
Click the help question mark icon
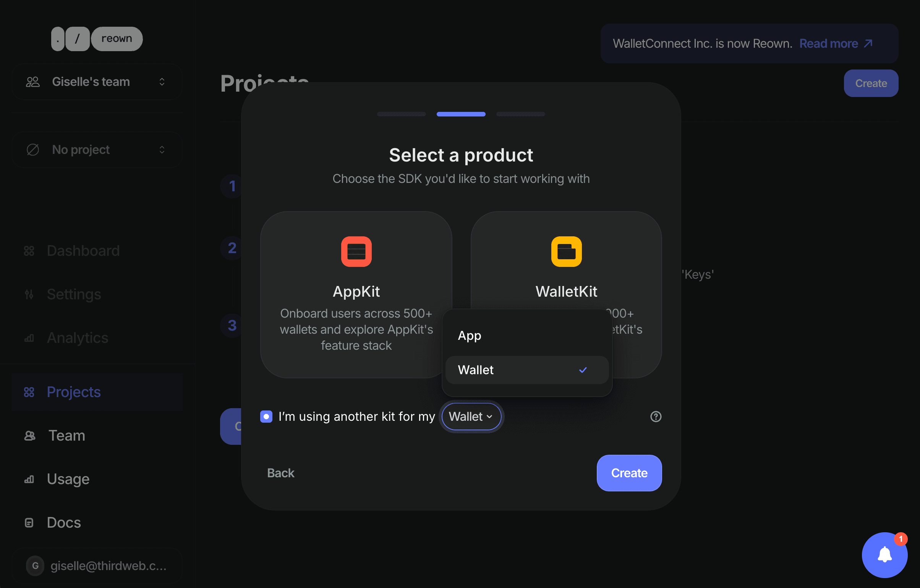[656, 417]
